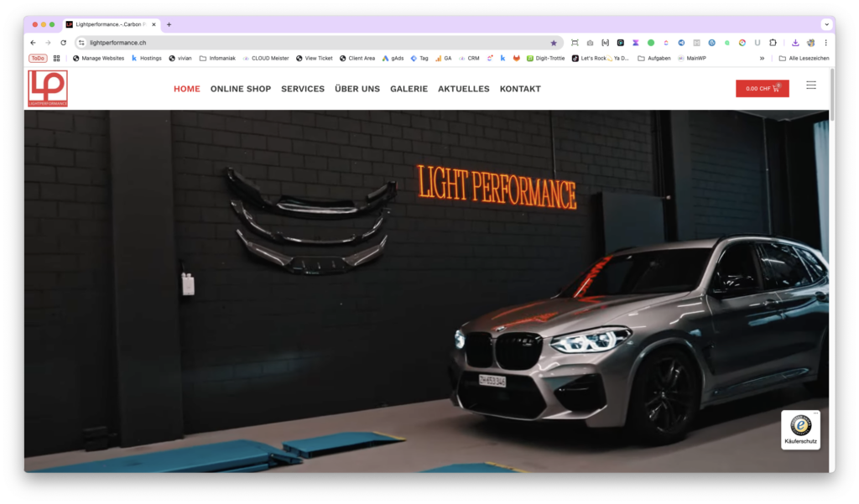Click the Käuferschutz Trusted Shops badge
This screenshot has width=859, height=504.
pos(800,429)
